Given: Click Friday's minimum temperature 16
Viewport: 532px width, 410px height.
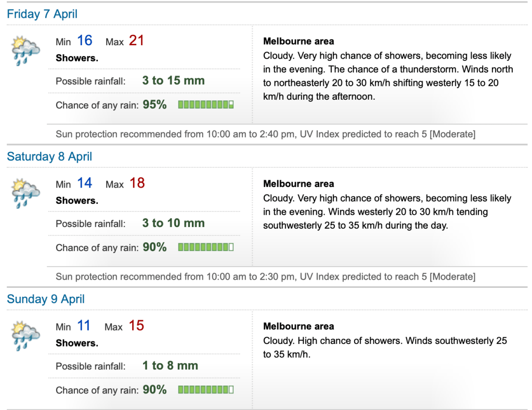Looking at the screenshot, I should 85,41.
